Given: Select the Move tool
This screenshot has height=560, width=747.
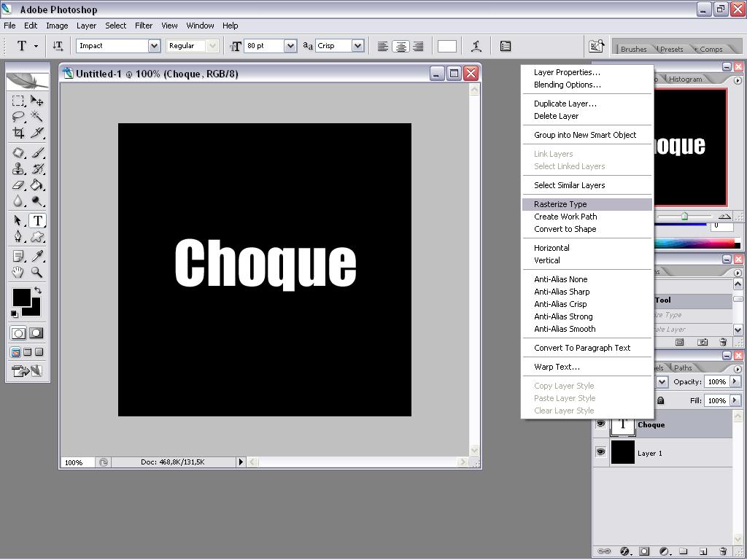Looking at the screenshot, I should coord(36,101).
